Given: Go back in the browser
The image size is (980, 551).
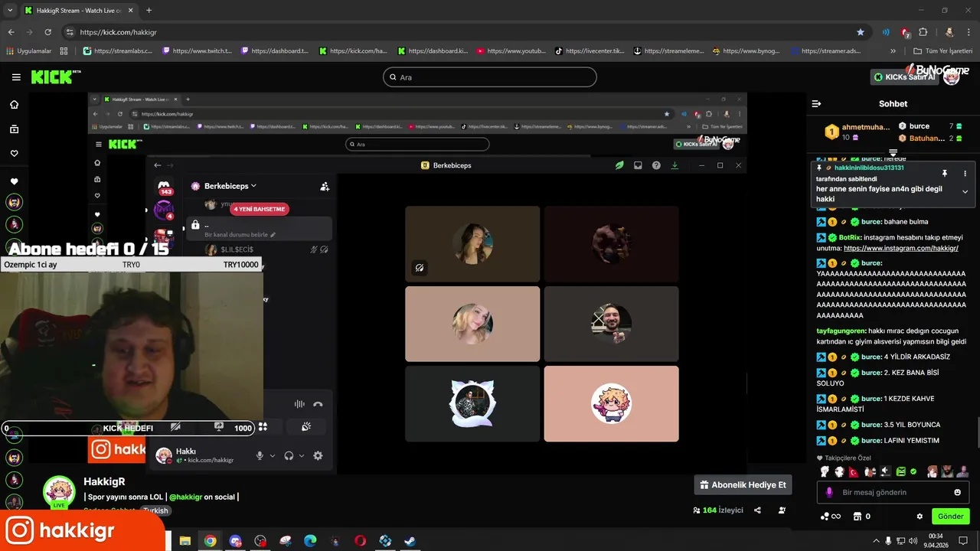Looking at the screenshot, I should [11, 32].
